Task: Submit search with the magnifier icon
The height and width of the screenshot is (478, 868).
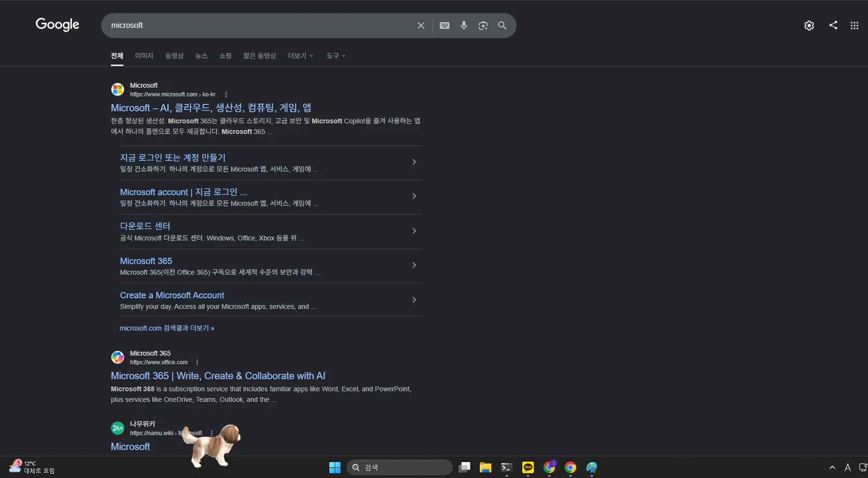Action: [x=502, y=26]
